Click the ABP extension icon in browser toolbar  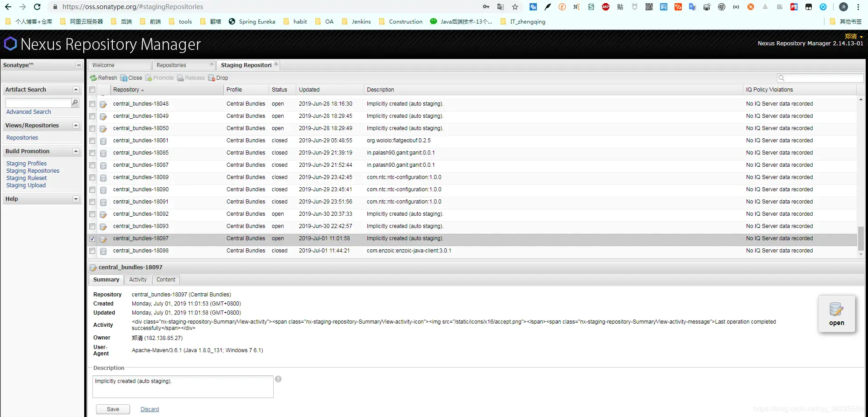click(x=606, y=7)
